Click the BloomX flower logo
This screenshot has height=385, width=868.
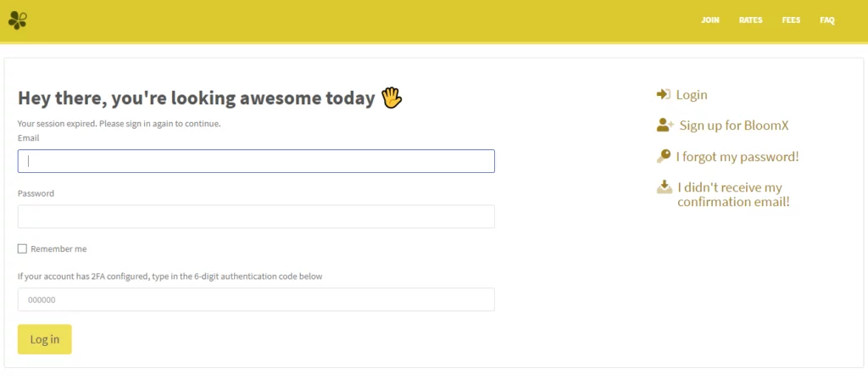[17, 20]
